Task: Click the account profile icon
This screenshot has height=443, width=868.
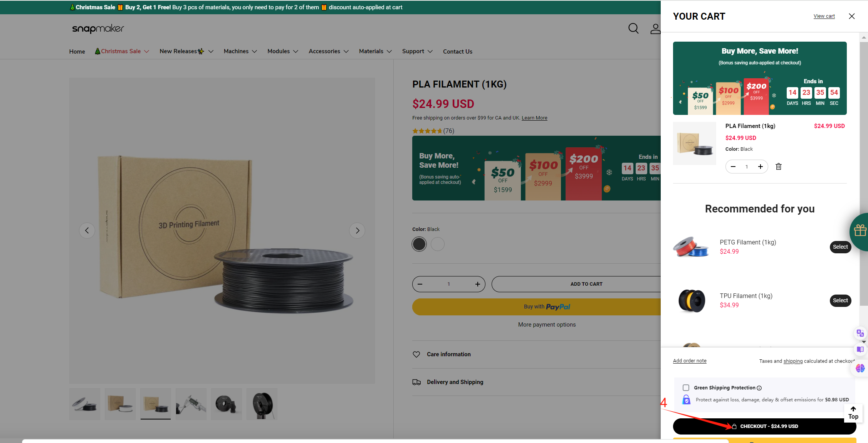Action: (655, 29)
